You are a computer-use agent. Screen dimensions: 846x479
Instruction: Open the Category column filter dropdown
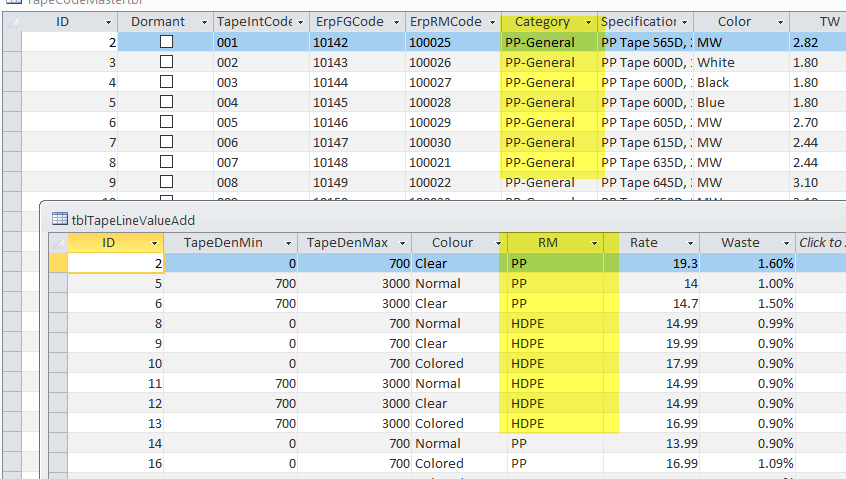[588, 22]
